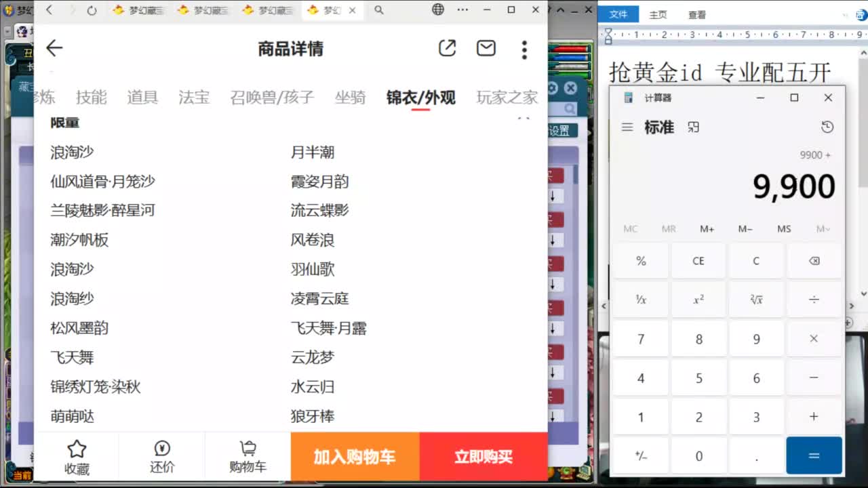Screen dimensions: 868x488
Task: Open the mail envelope icon in header
Action: click(x=486, y=48)
